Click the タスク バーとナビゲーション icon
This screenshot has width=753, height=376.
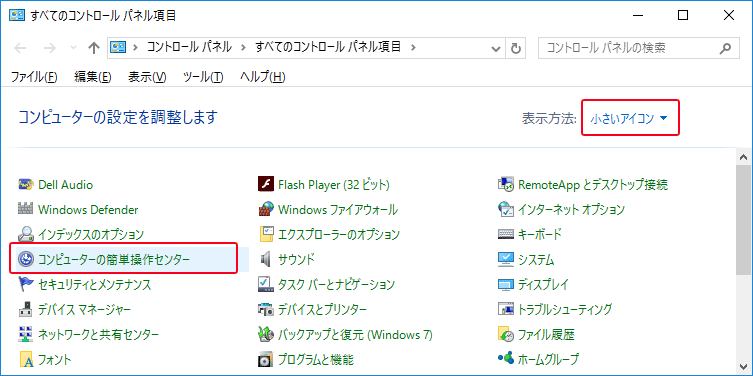coord(266,284)
